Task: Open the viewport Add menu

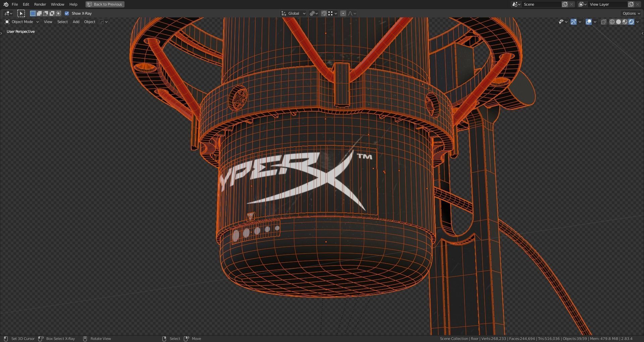Action: tap(76, 22)
